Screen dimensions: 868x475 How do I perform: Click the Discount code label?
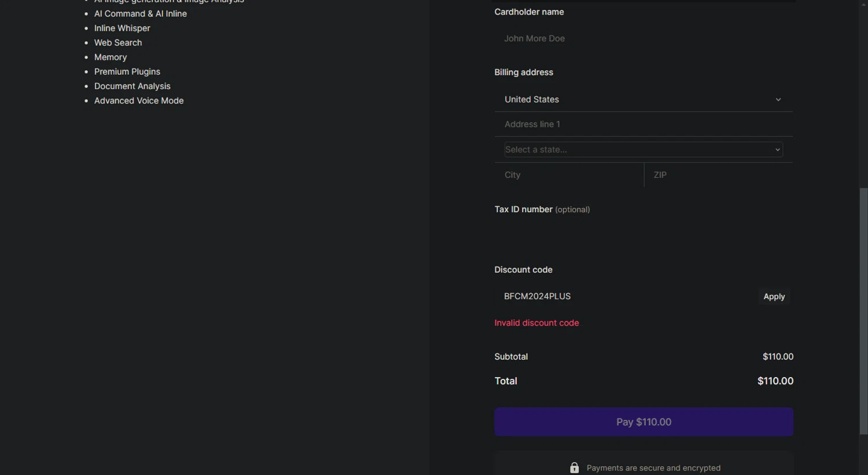523,269
